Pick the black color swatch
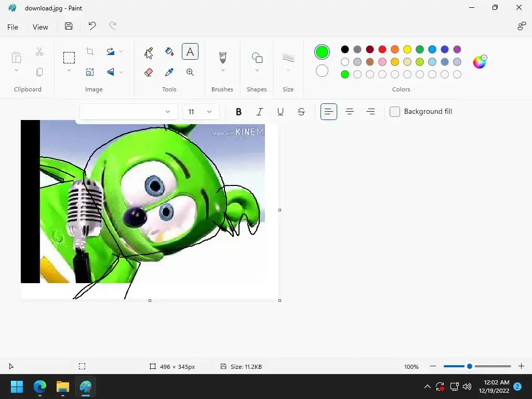Screen dimensions: 532x399 pos(345,49)
